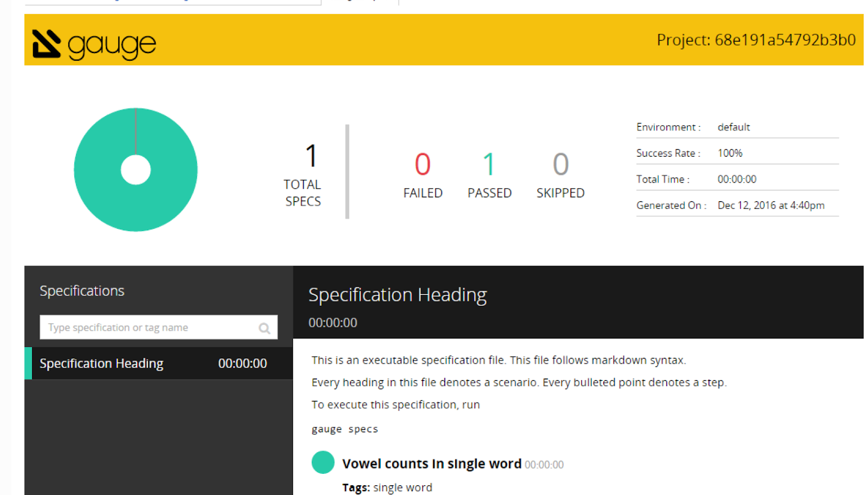Click the SKIPPED count of 0
Screen dimensions: 868x495
click(560, 164)
